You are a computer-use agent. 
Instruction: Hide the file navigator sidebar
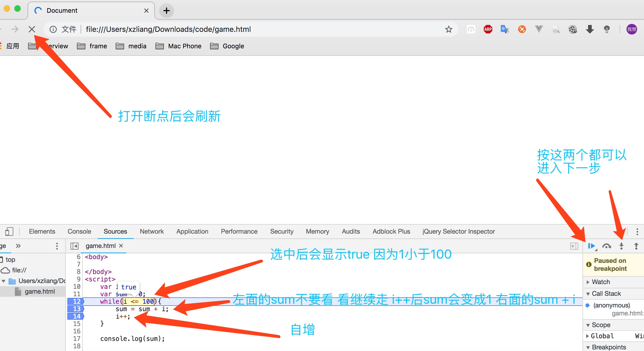point(75,246)
